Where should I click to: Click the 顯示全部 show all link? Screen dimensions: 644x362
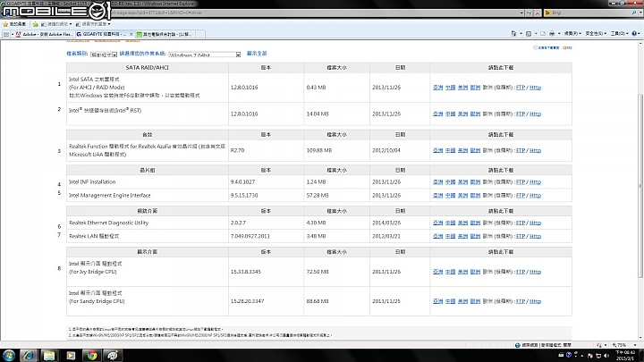pos(257,54)
